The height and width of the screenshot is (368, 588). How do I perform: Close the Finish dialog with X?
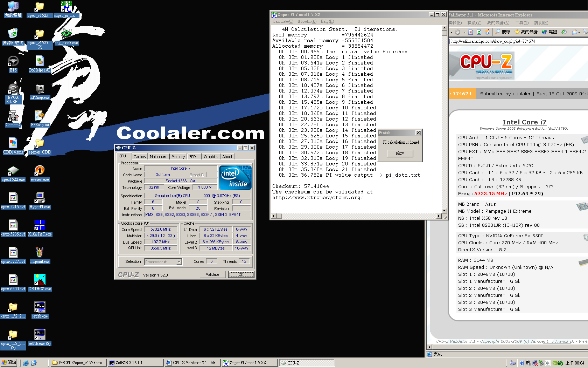418,133
